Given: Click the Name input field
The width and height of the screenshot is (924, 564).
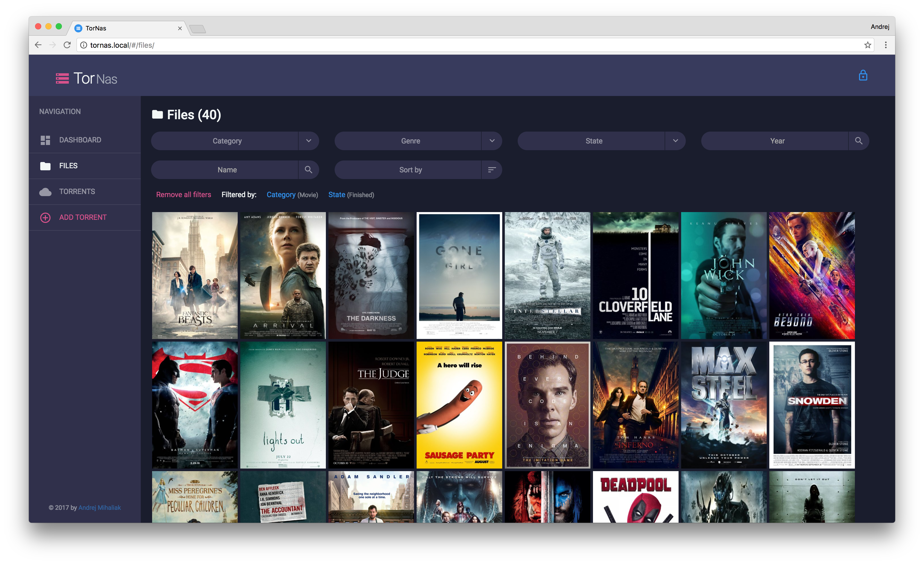Looking at the screenshot, I should tap(227, 170).
